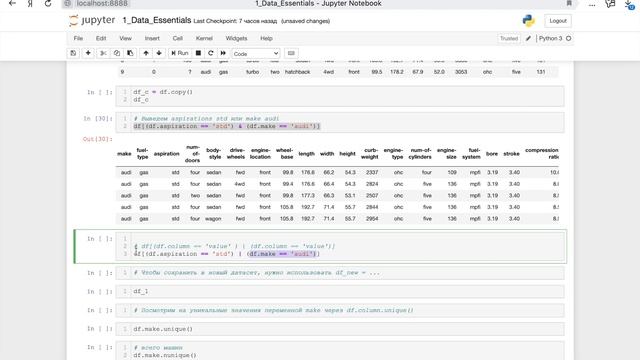Click the aspiration column header
The height and width of the screenshot is (360, 640).
pyautogui.click(x=167, y=154)
